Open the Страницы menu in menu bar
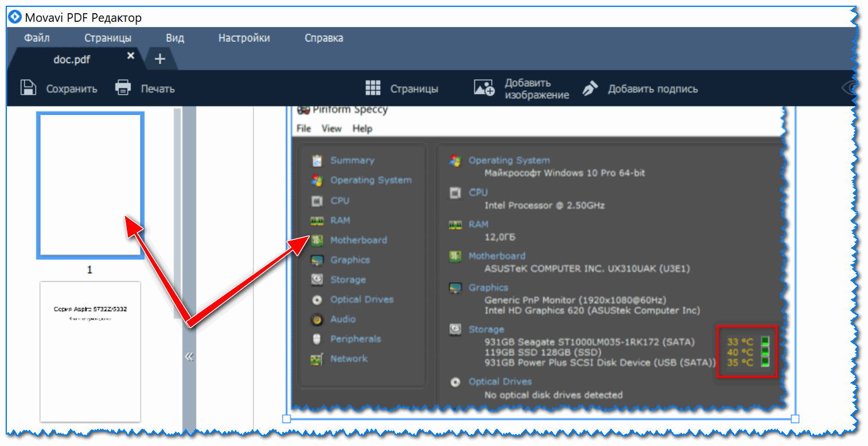Screen dimensions: 868x446 (108, 38)
